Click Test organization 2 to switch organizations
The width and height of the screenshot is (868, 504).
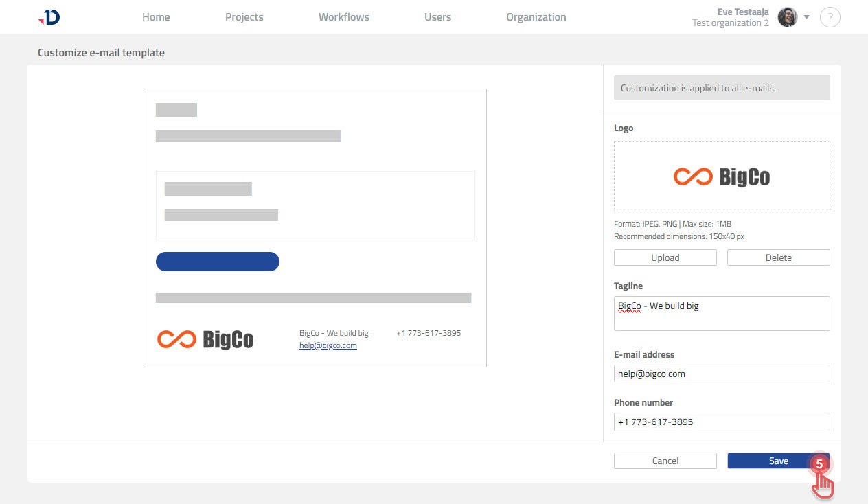point(730,23)
